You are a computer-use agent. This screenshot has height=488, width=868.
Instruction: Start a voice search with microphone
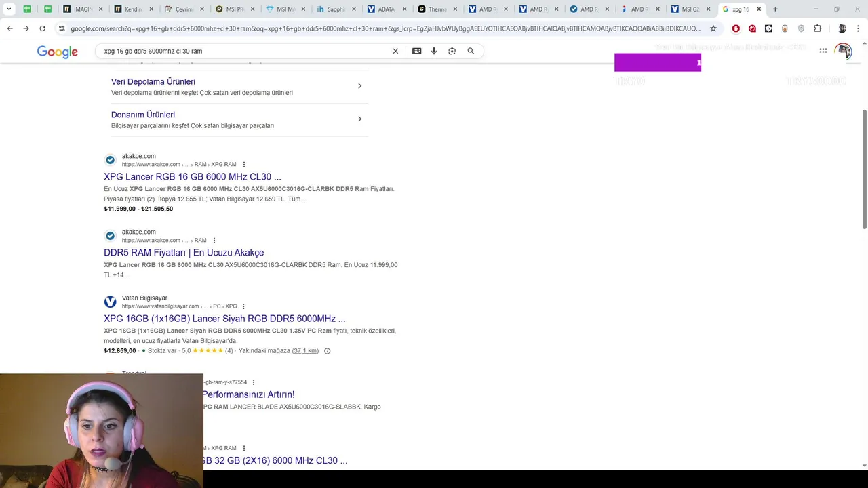pos(434,51)
